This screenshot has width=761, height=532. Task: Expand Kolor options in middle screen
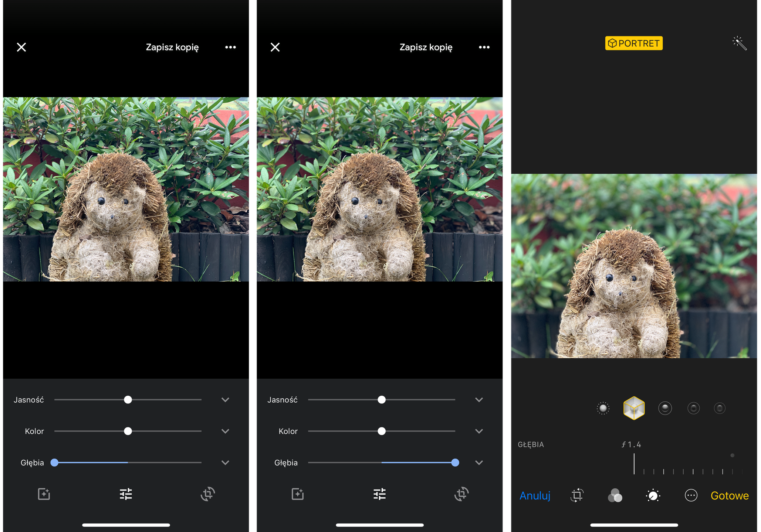pyautogui.click(x=479, y=431)
